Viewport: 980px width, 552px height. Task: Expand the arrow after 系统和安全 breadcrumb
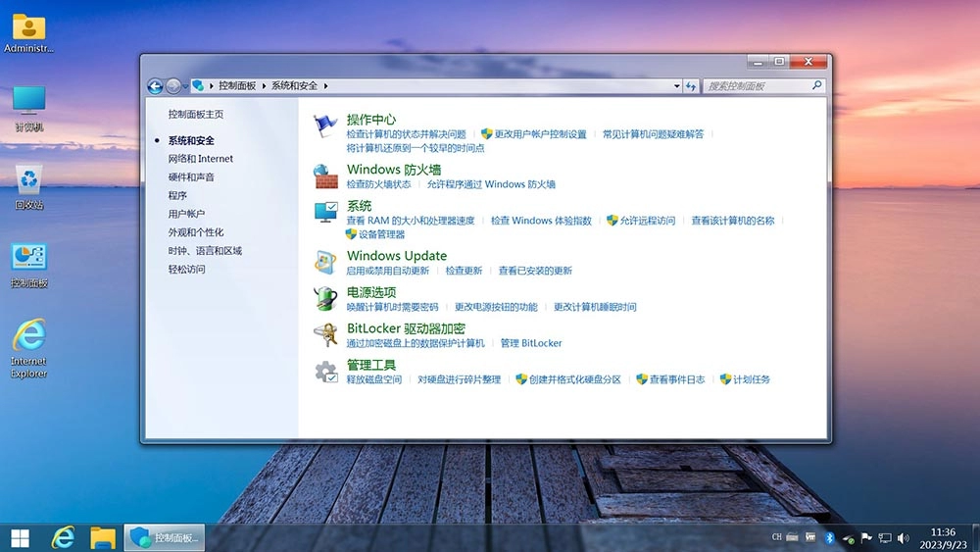[325, 85]
